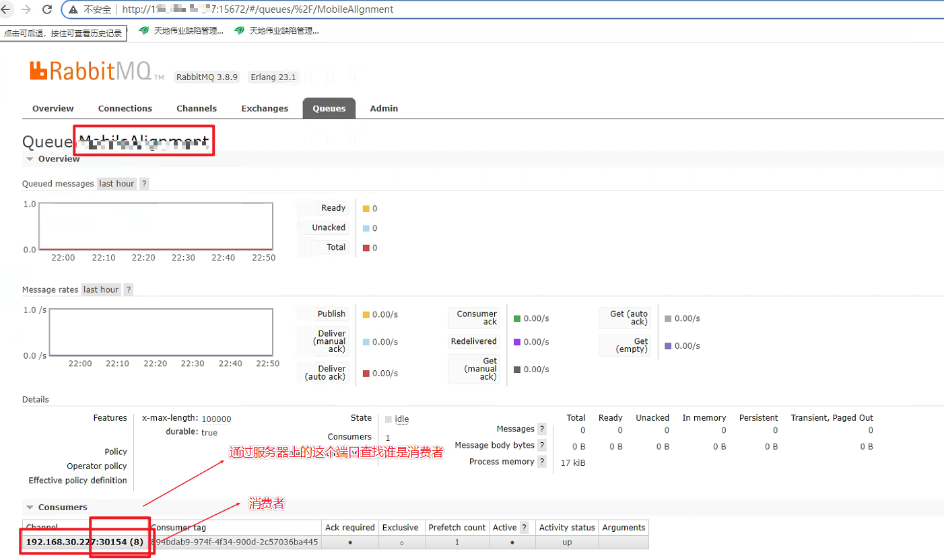The image size is (944, 560).
Task: Click the Ack required column header
Action: [350, 528]
